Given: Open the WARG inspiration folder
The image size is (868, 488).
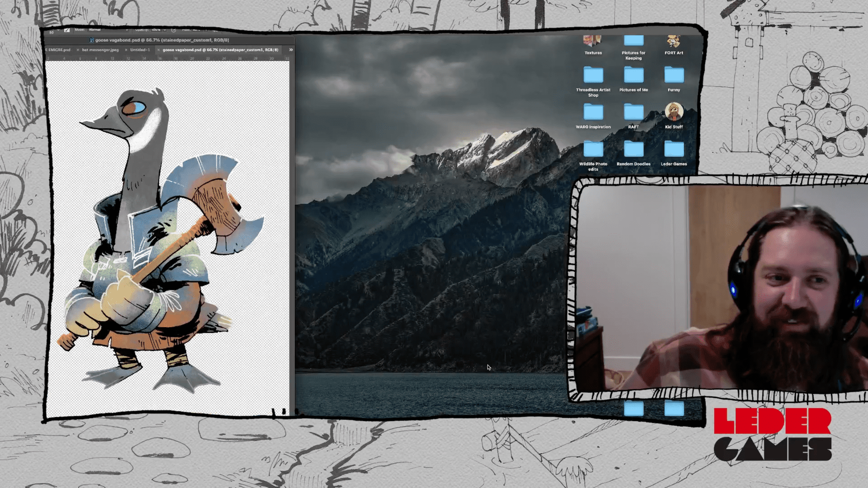Looking at the screenshot, I should tap(593, 113).
